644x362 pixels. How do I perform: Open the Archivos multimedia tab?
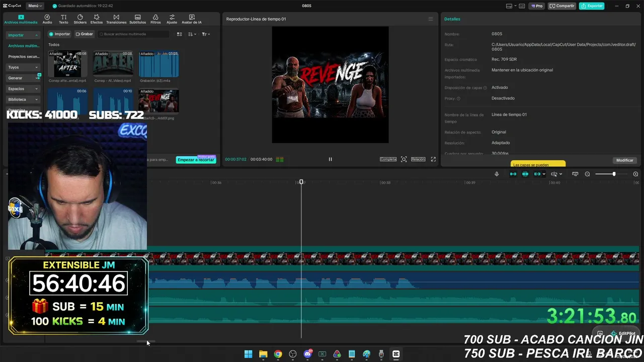(x=21, y=19)
